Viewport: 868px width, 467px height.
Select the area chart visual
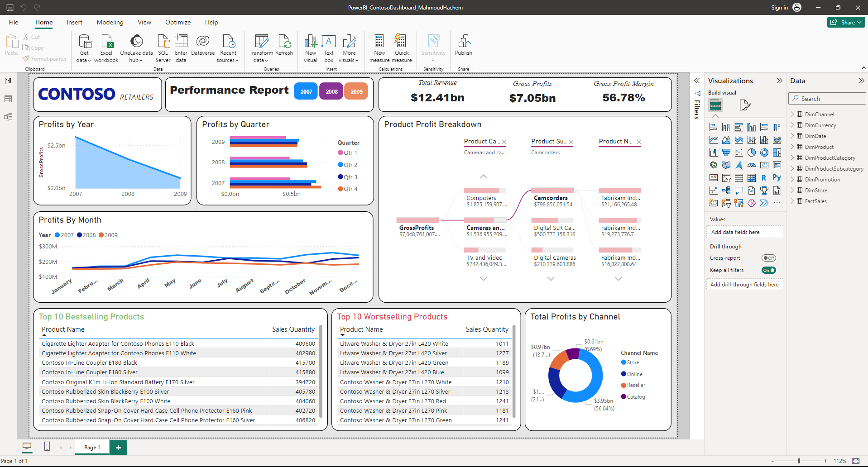[726, 140]
